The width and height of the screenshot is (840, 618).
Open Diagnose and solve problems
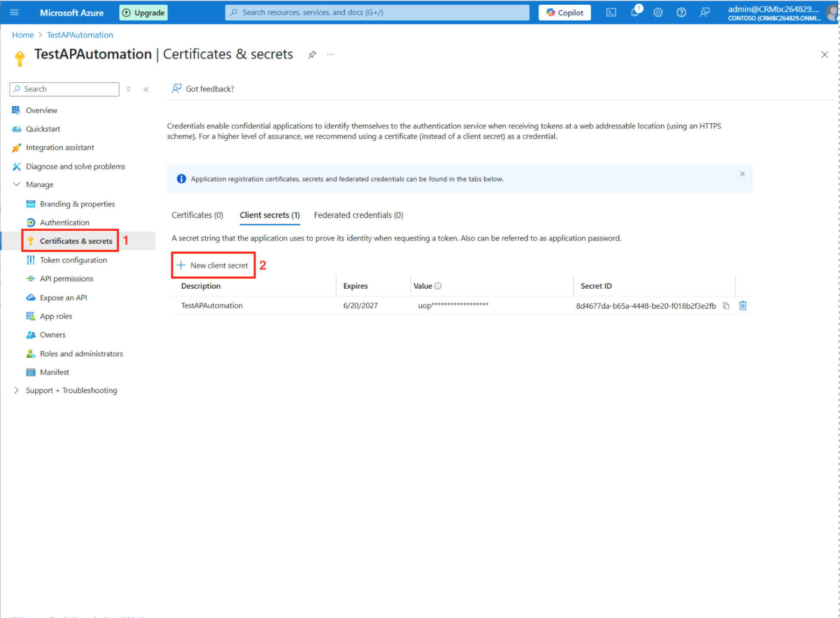click(x=75, y=166)
